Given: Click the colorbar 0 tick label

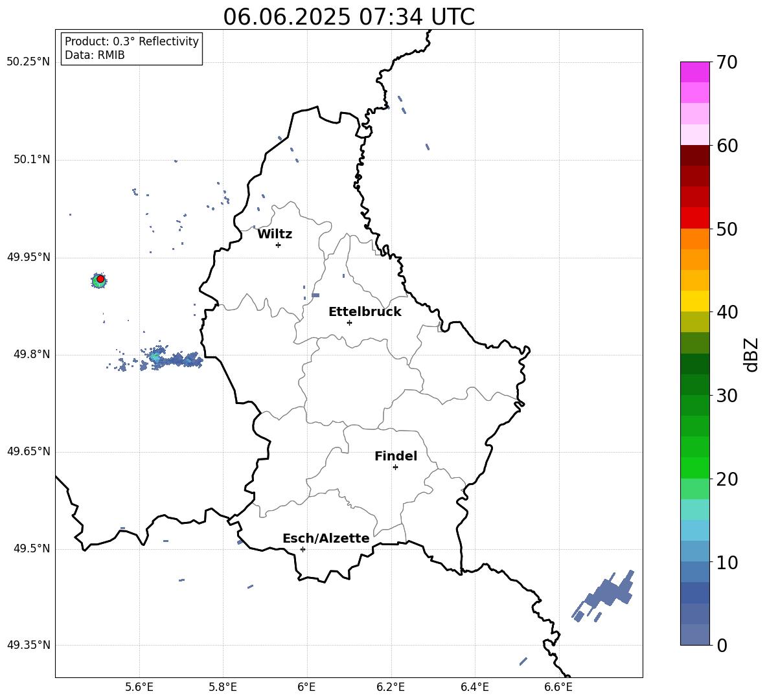Looking at the screenshot, I should (722, 645).
